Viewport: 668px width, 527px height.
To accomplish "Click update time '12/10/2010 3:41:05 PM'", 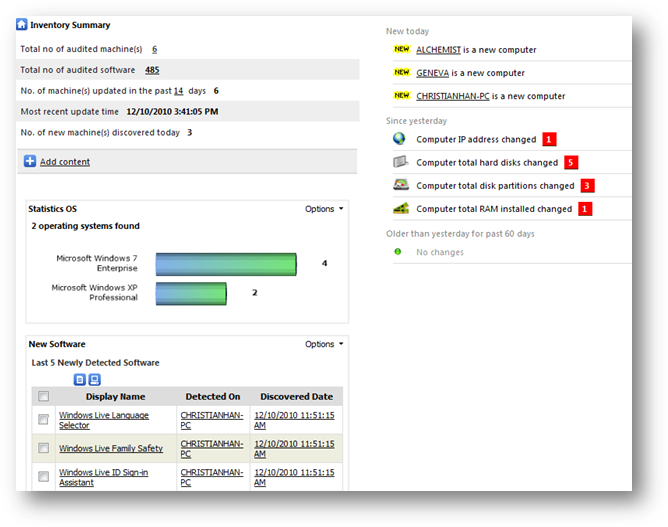I will coord(172,112).
